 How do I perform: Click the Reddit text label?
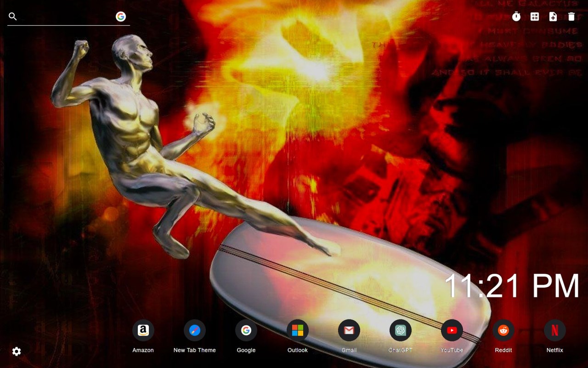point(503,350)
